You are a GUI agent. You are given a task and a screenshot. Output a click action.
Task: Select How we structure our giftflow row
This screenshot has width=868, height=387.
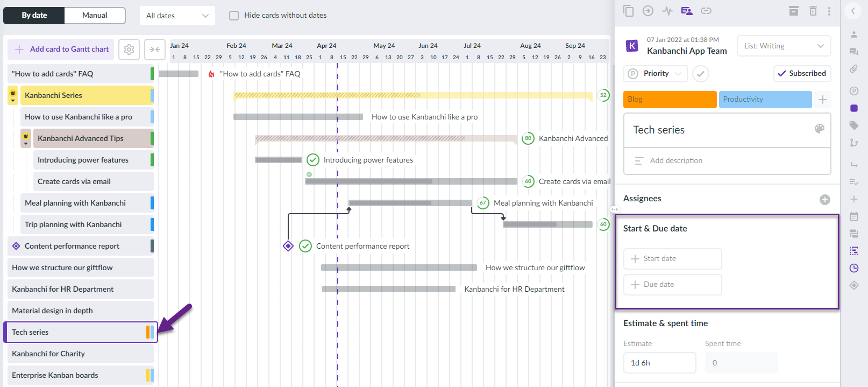81,268
